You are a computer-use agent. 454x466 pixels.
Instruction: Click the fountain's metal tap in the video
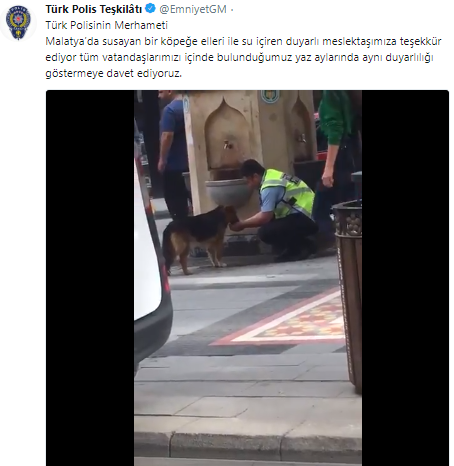[x=227, y=145]
